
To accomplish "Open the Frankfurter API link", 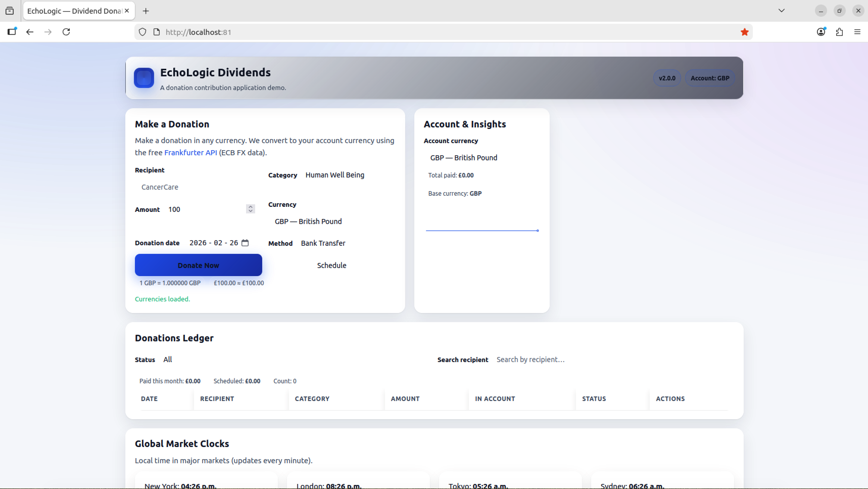I will (190, 153).
